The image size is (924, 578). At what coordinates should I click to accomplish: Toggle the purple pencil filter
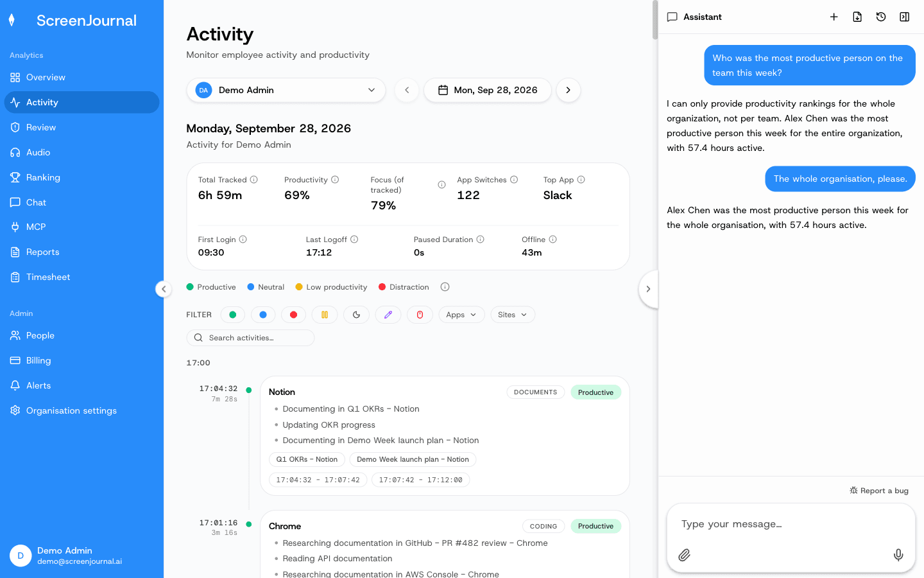point(388,315)
